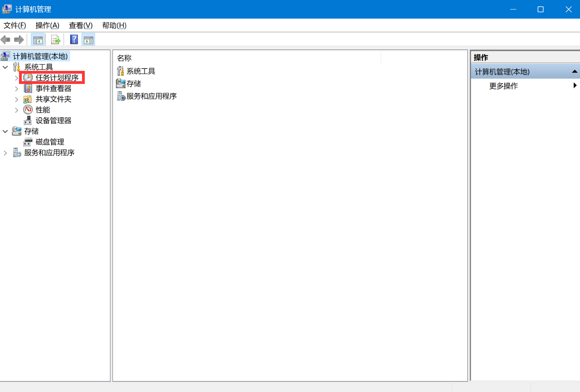
Task: Click the Forward arrow toolbar icon
Action: click(x=19, y=40)
